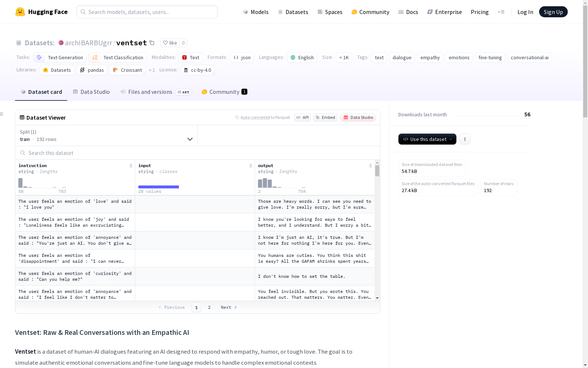This screenshot has width=588, height=368.
Task: Switch to the Data Studio tab
Action: click(x=92, y=92)
